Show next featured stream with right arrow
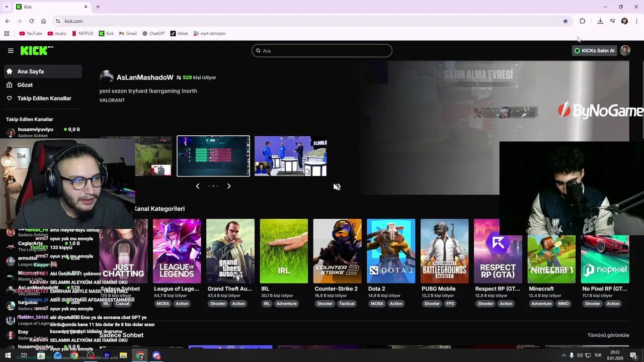This screenshot has height=362, width=644. (229, 186)
